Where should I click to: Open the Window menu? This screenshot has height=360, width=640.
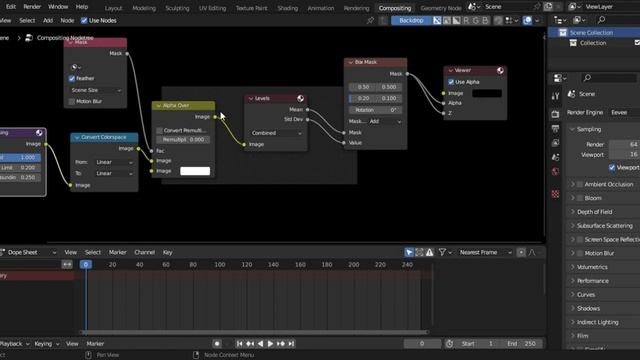click(58, 7)
